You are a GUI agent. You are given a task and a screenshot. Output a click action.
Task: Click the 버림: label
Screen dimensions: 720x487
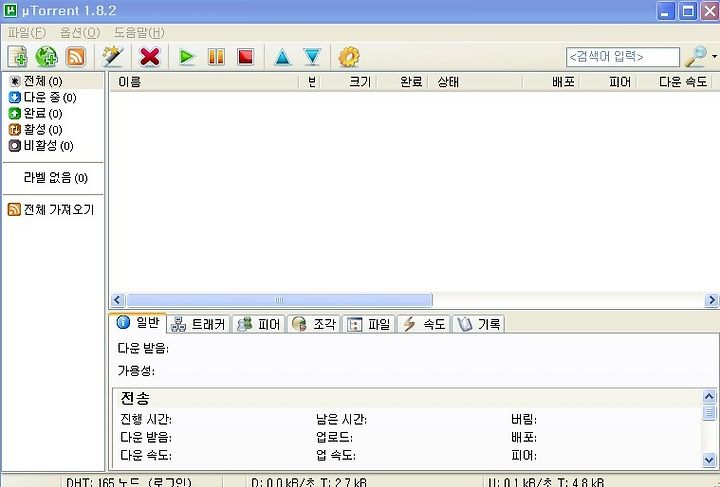pos(523,419)
